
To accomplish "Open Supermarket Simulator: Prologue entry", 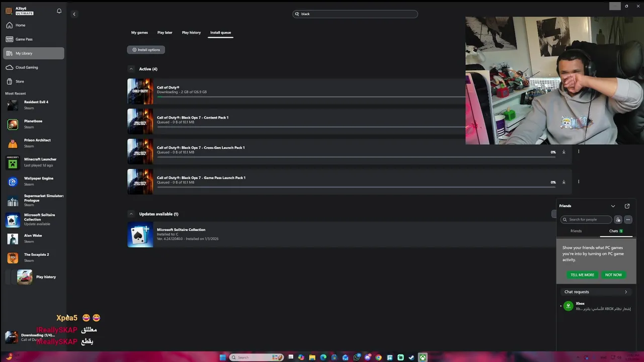I will point(33,201).
